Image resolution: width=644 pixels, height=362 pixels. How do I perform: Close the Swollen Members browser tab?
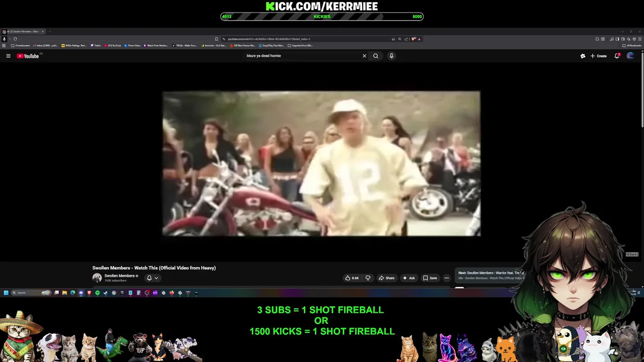pos(43,32)
